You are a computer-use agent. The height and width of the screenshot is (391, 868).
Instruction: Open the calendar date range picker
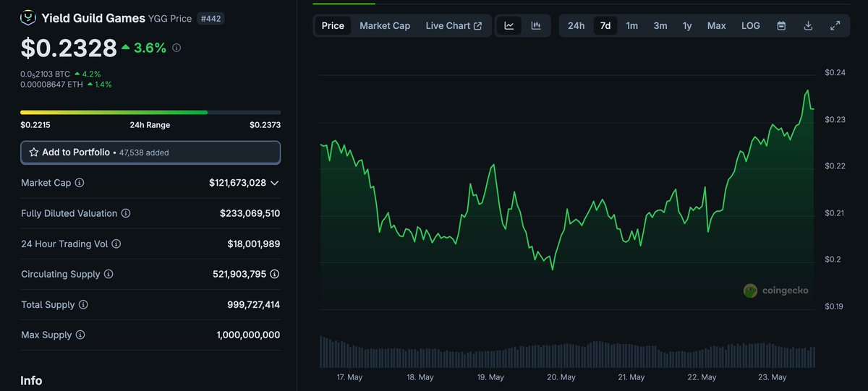tap(781, 25)
